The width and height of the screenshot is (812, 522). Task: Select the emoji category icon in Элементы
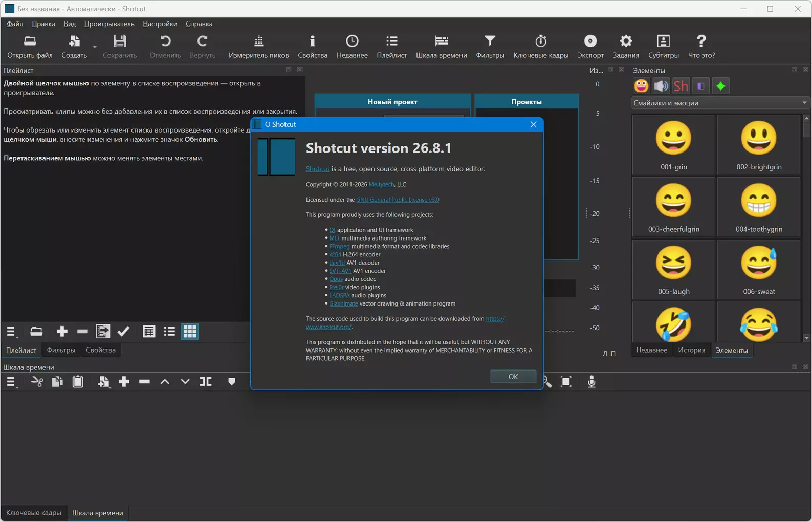(641, 86)
